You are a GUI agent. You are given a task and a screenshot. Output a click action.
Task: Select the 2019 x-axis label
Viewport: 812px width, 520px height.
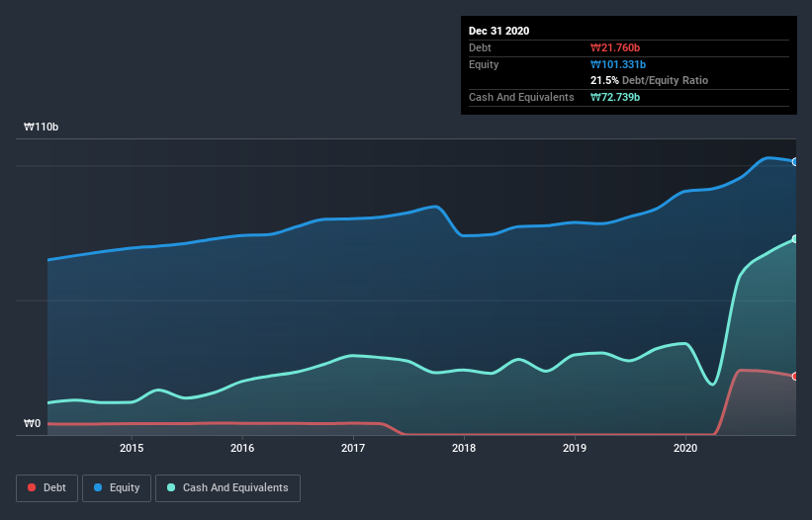click(575, 448)
